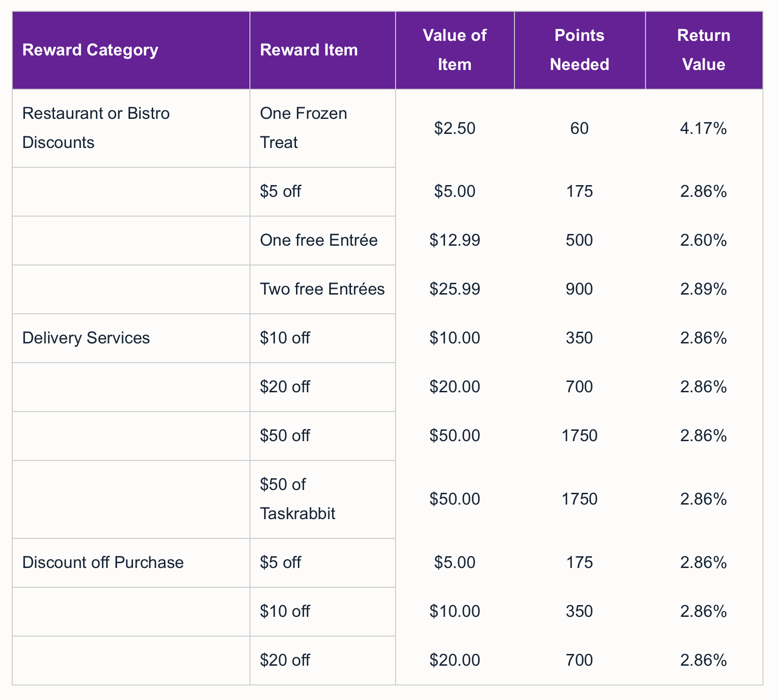Select the 2.60% return value cell

click(x=703, y=240)
